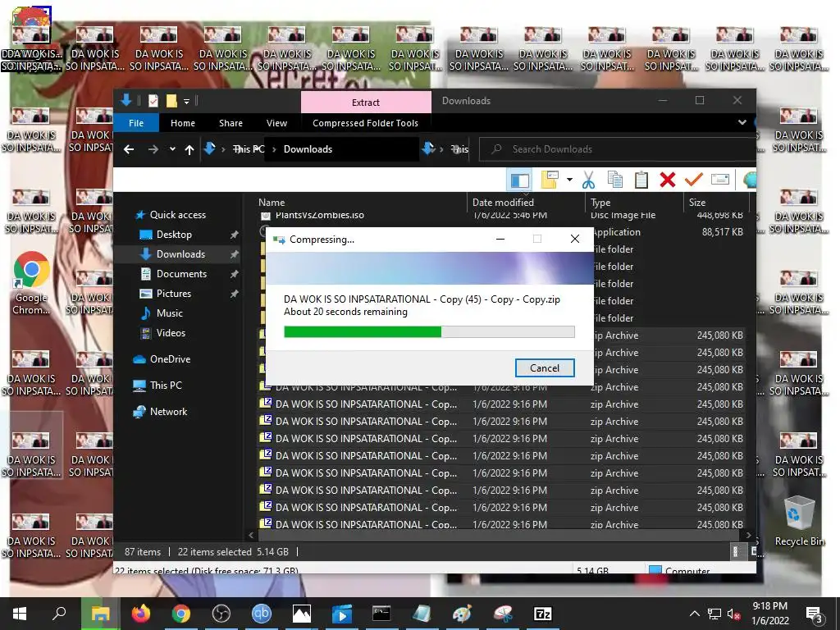Image resolution: width=840 pixels, height=630 pixels.
Task: Go up one level with the up arrow
Action: [189, 149]
